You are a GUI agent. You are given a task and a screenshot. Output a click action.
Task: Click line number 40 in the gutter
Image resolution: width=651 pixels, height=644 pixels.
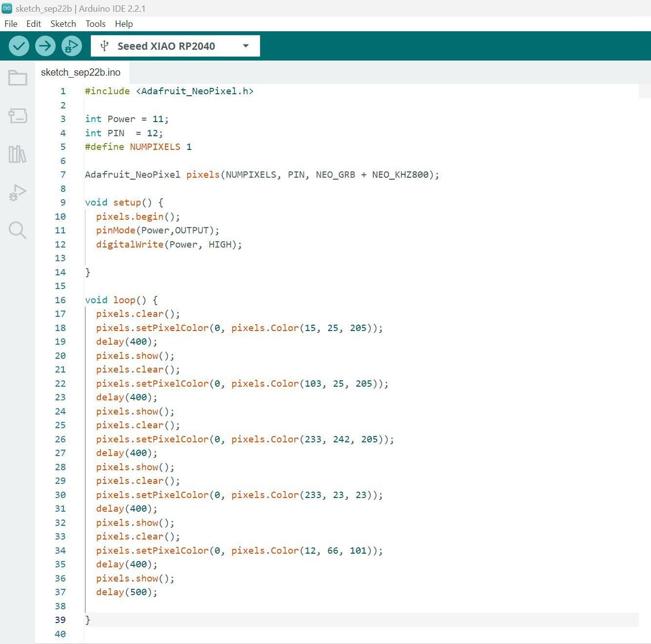point(60,634)
